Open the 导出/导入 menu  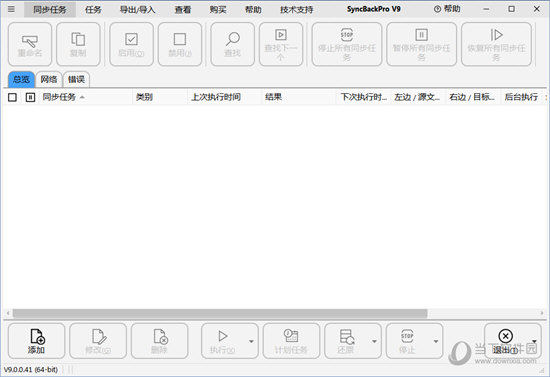(138, 9)
